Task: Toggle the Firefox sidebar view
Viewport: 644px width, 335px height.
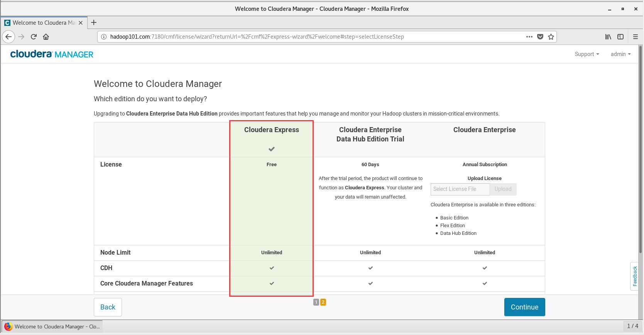Action: point(620,37)
